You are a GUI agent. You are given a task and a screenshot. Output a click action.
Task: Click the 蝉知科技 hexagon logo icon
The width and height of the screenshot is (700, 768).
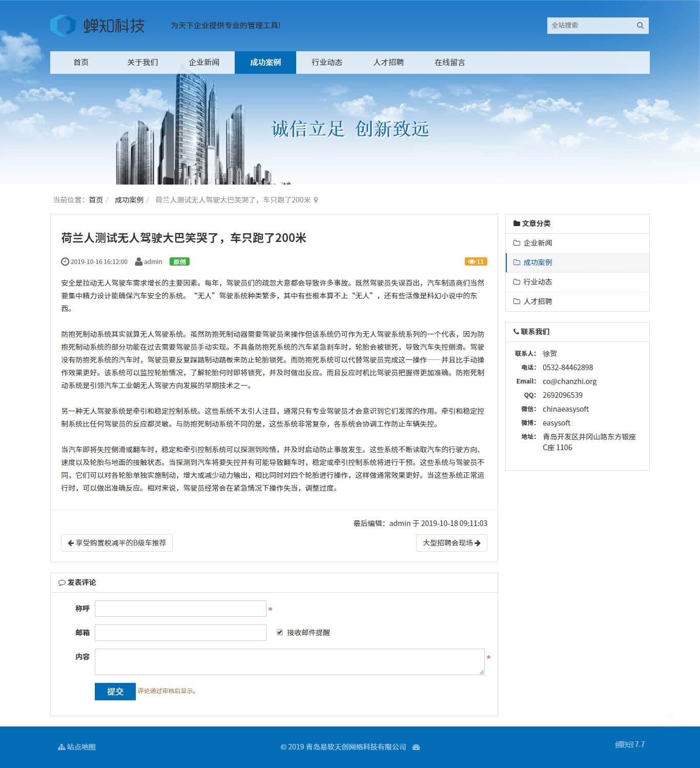63,25
